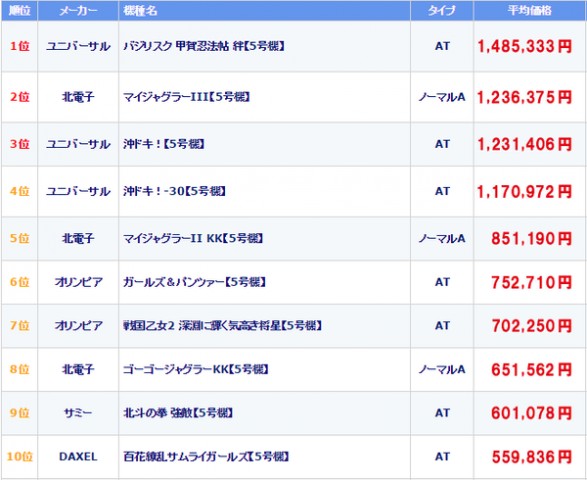Open ガールズ&パンツァー【5号機】 link

(x=195, y=282)
